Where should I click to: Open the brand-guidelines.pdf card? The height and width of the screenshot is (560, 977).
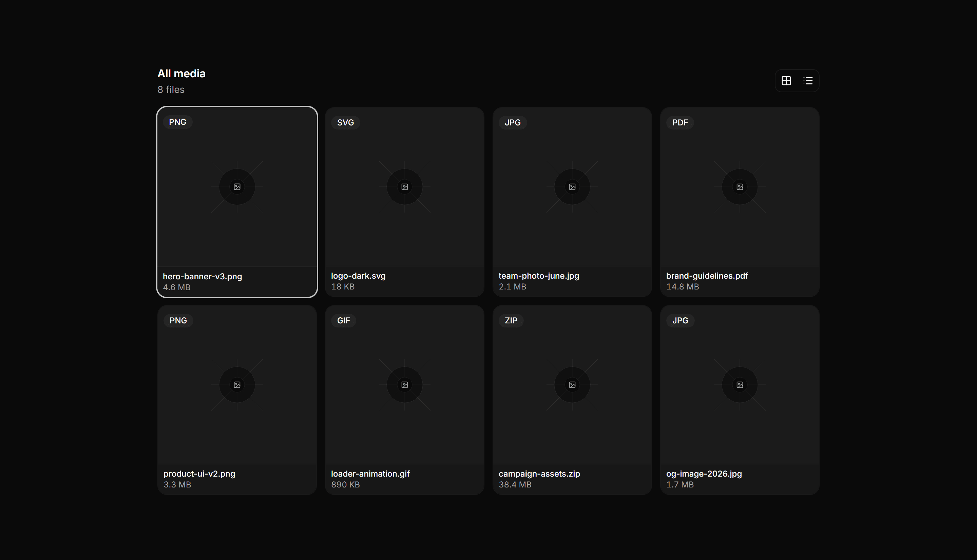click(x=740, y=202)
